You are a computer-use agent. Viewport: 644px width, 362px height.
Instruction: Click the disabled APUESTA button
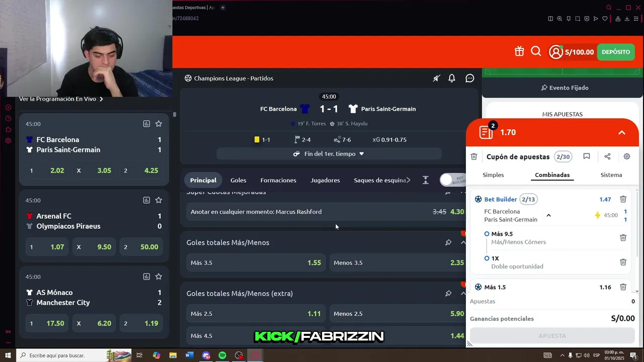coord(552,335)
